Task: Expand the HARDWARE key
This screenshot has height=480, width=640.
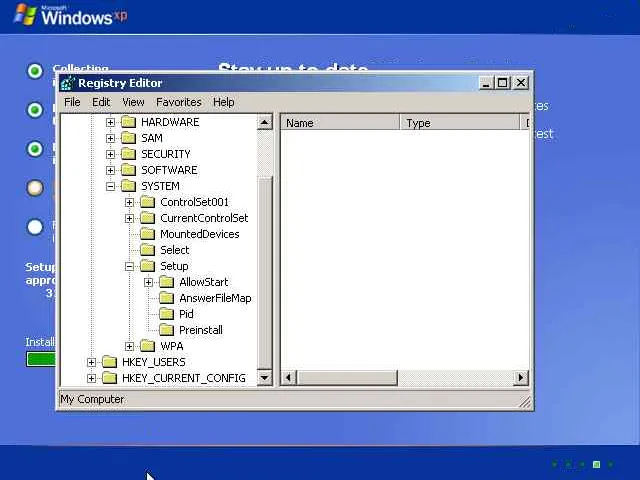Action: point(110,122)
